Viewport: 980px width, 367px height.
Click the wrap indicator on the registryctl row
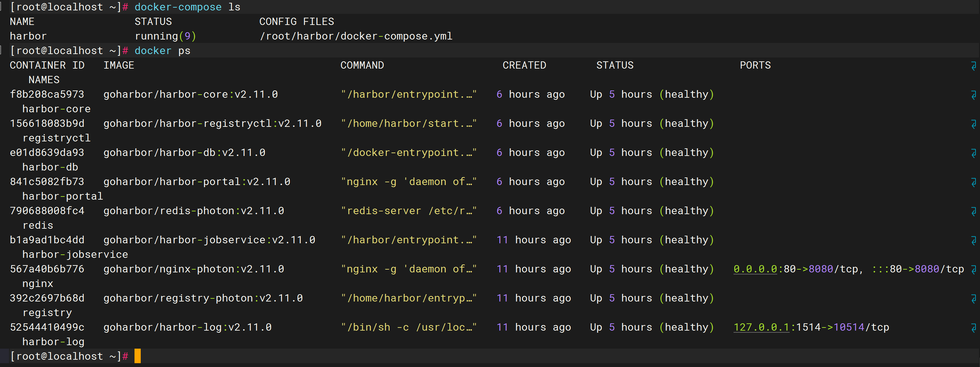point(973,124)
